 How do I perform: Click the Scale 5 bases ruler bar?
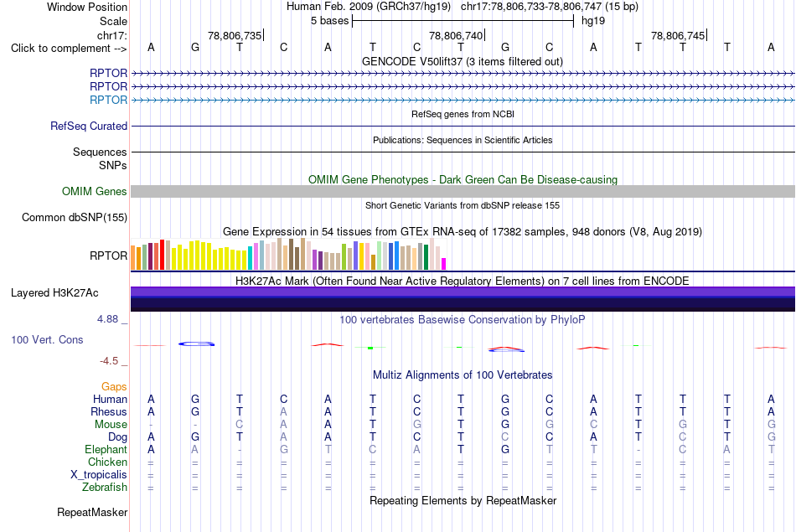pos(463,21)
